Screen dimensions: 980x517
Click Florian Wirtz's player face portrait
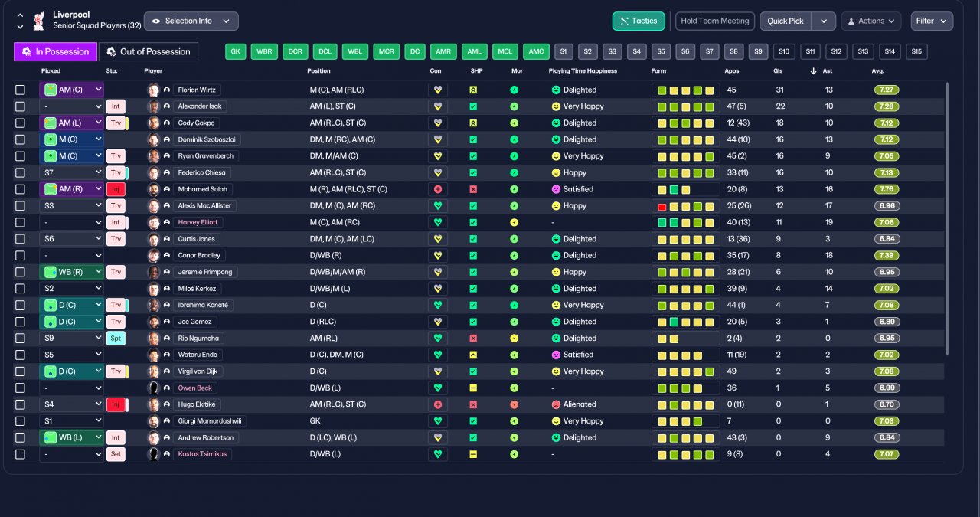click(153, 90)
